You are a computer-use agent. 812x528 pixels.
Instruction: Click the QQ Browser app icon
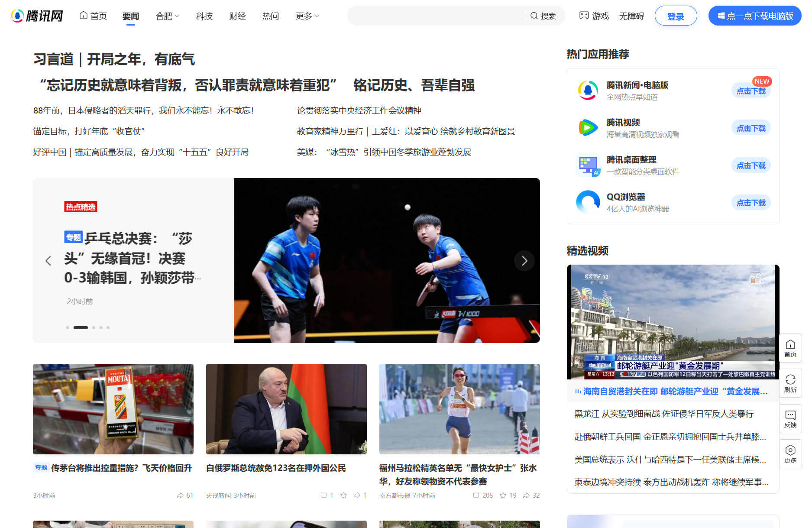pos(588,202)
